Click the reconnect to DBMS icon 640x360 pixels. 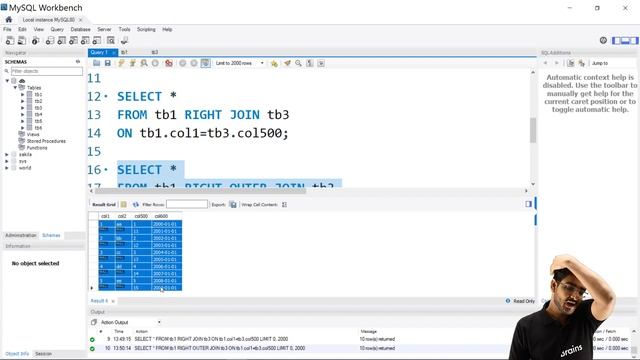[x=124, y=40]
